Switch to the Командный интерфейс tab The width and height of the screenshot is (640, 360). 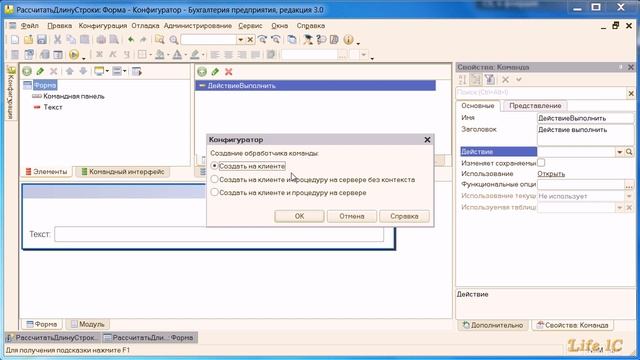pos(123,172)
